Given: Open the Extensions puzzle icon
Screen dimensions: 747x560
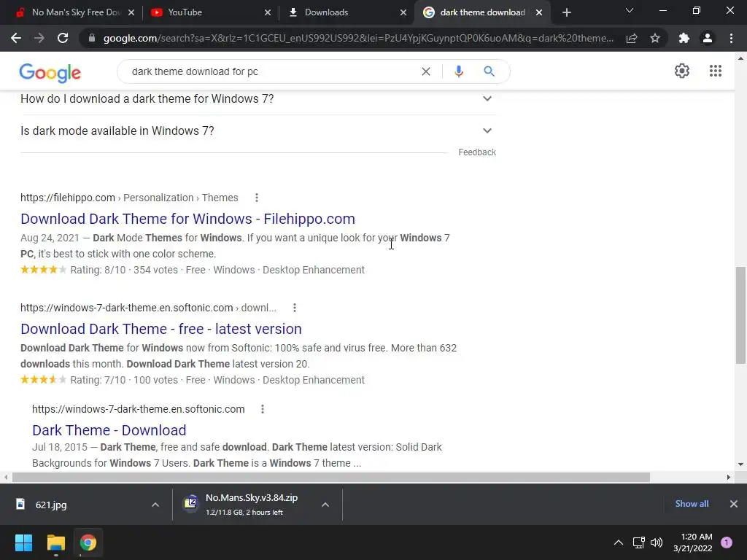Looking at the screenshot, I should (684, 38).
